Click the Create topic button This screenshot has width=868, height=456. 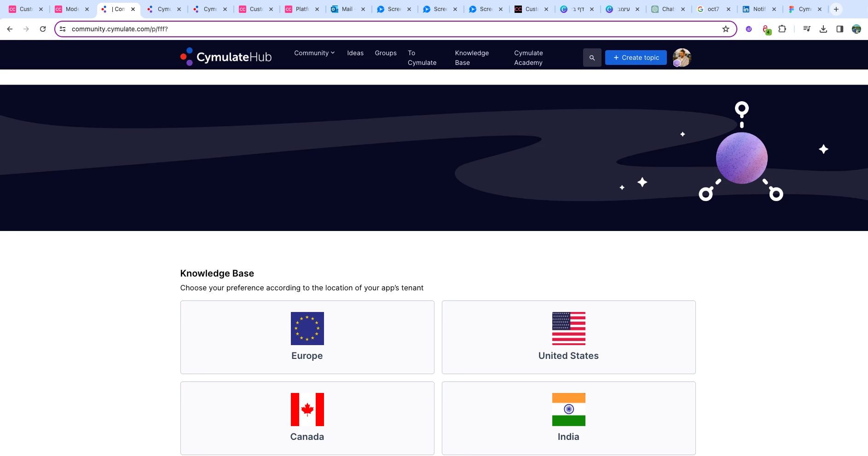tap(636, 58)
